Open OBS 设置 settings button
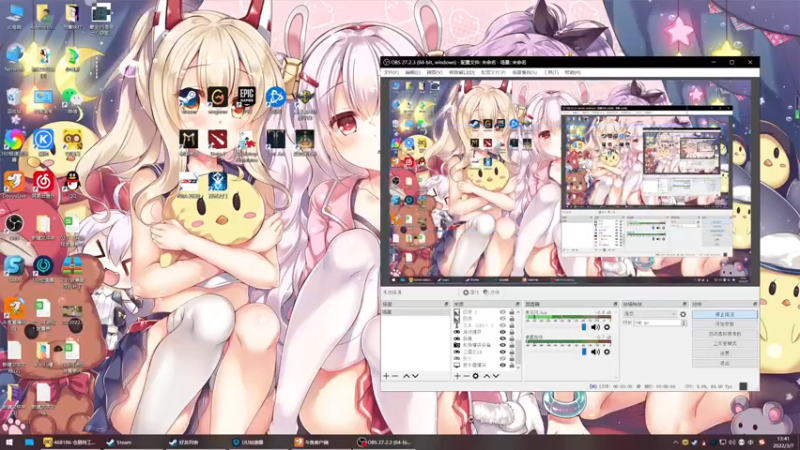Viewport: 800px width, 450px height. (725, 354)
